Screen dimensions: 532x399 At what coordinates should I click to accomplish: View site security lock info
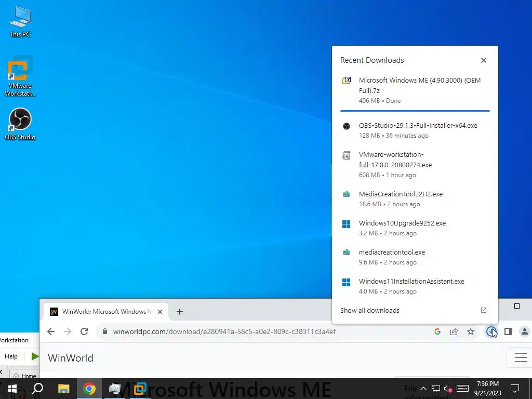click(x=105, y=331)
